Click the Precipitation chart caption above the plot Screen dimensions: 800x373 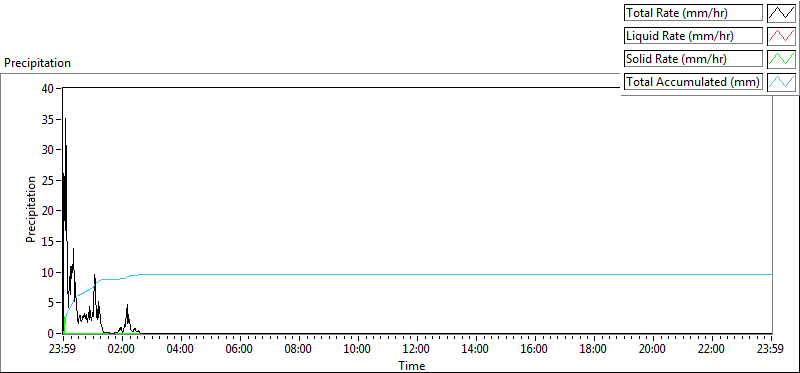coord(37,63)
